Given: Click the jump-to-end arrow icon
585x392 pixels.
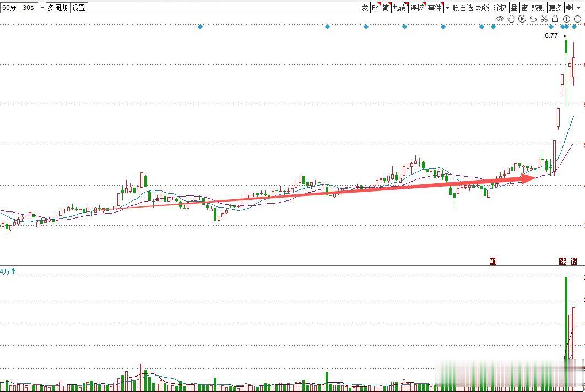Looking at the screenshot, I should (570, 8).
